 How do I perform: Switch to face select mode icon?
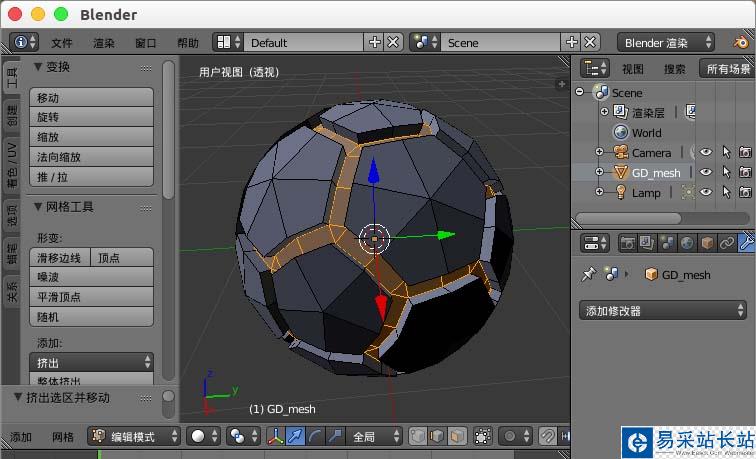coord(456,436)
